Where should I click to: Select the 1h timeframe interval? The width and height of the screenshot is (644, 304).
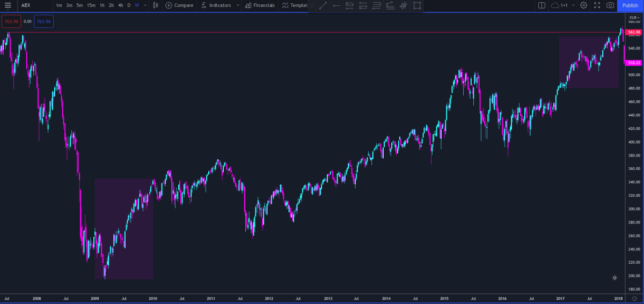click(x=102, y=5)
